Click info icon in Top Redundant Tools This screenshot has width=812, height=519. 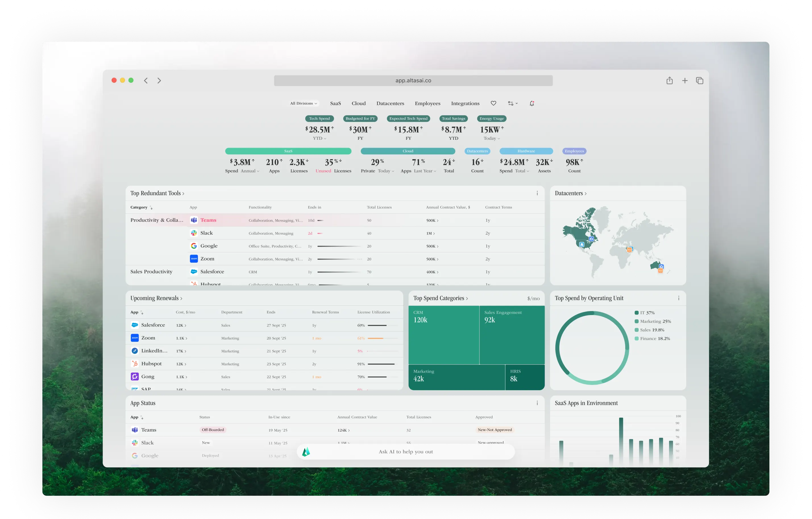[537, 193]
